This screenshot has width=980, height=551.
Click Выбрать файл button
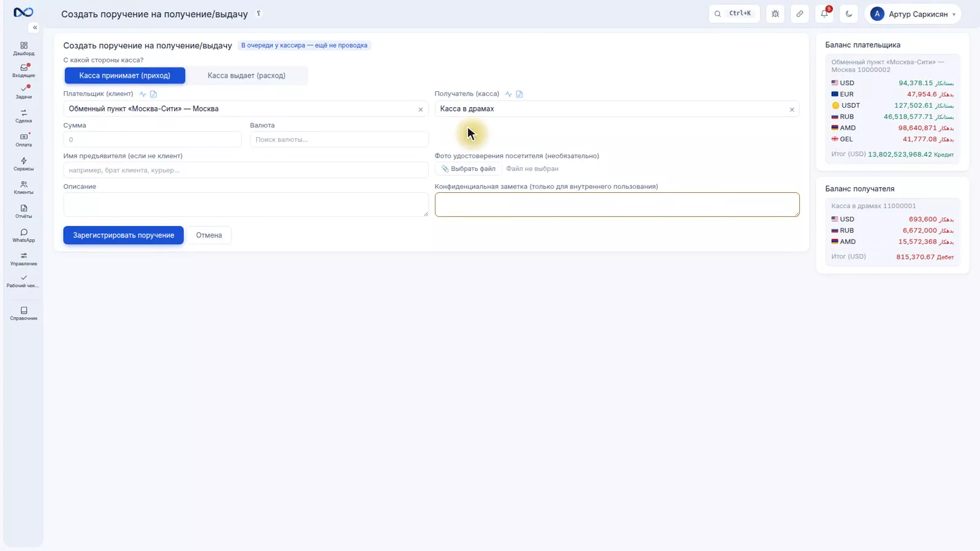click(x=469, y=169)
